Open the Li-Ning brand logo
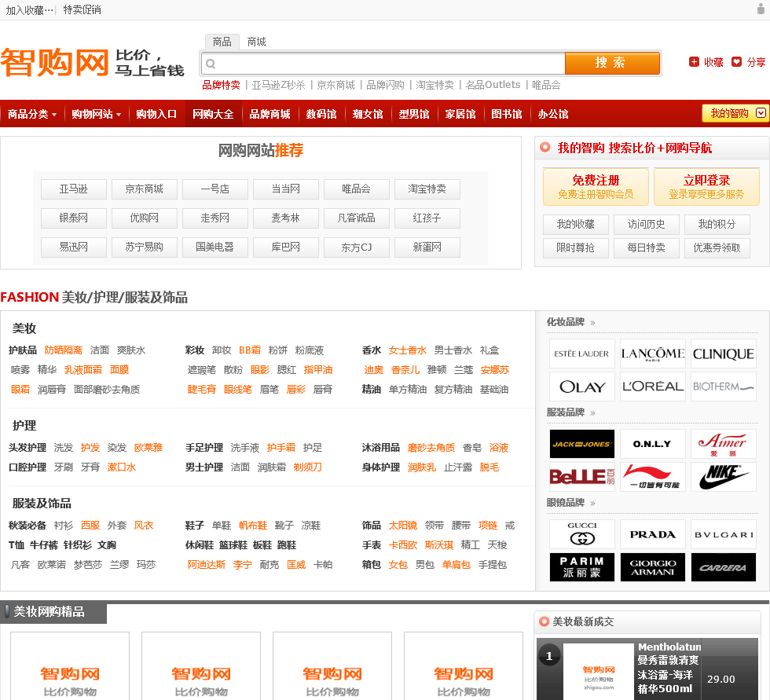Screen dimensions: 770x700 652,477
